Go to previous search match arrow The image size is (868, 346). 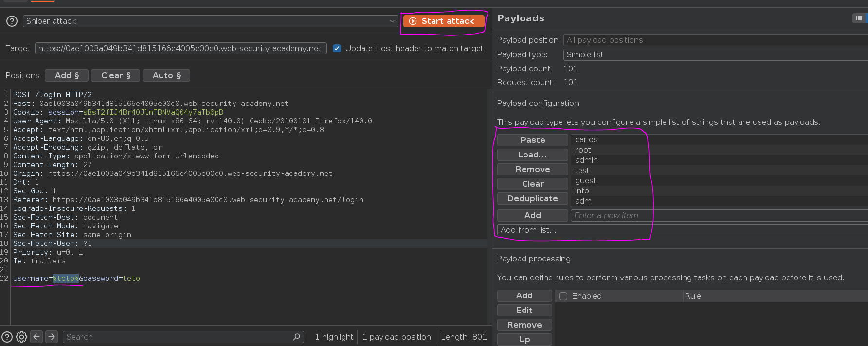36,337
